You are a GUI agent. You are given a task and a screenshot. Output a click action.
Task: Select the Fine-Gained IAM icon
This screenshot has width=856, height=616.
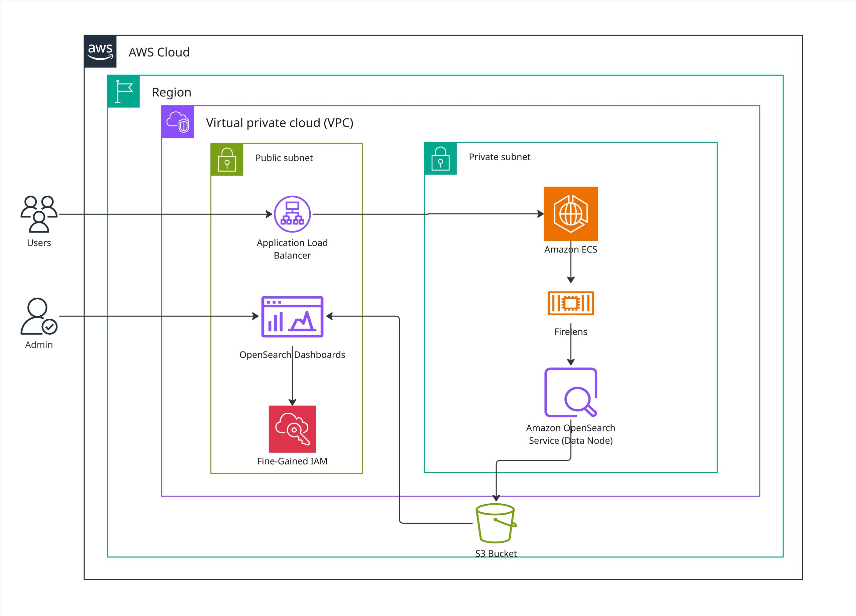(x=292, y=429)
